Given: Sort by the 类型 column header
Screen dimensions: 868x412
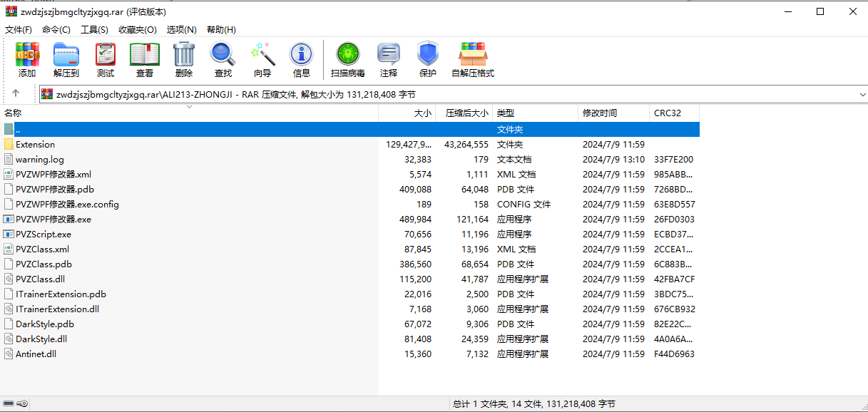Looking at the screenshot, I should [x=536, y=113].
